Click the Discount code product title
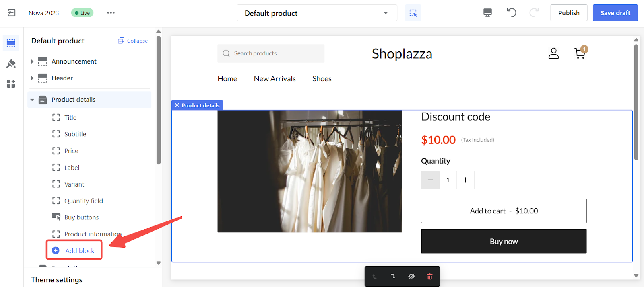The height and width of the screenshot is (287, 644). pos(456,117)
